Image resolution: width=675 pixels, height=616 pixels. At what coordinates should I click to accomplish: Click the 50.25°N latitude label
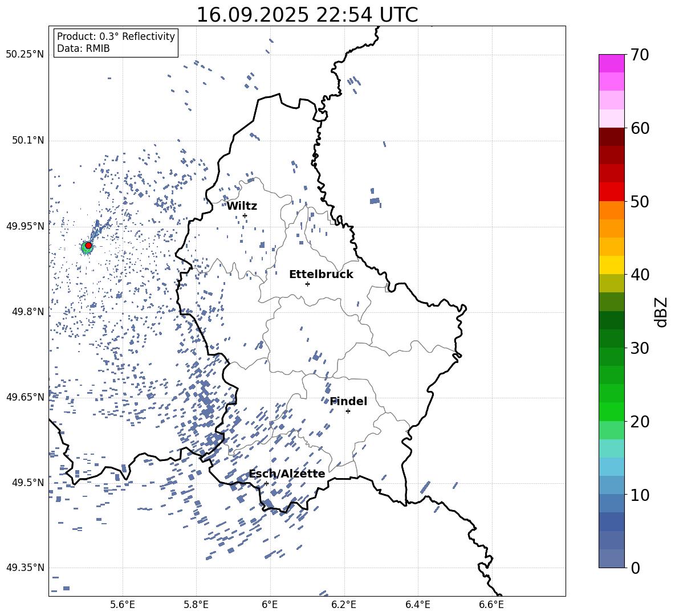point(25,55)
